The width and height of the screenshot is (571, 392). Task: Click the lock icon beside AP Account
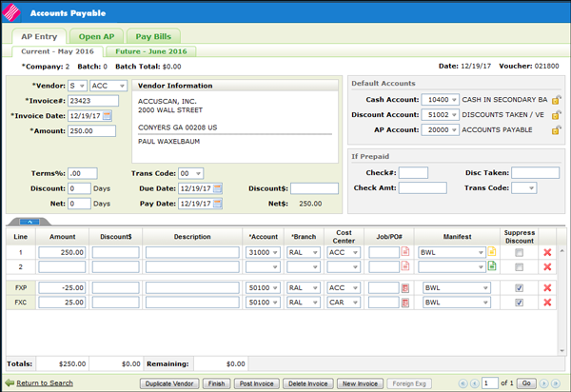coord(557,129)
